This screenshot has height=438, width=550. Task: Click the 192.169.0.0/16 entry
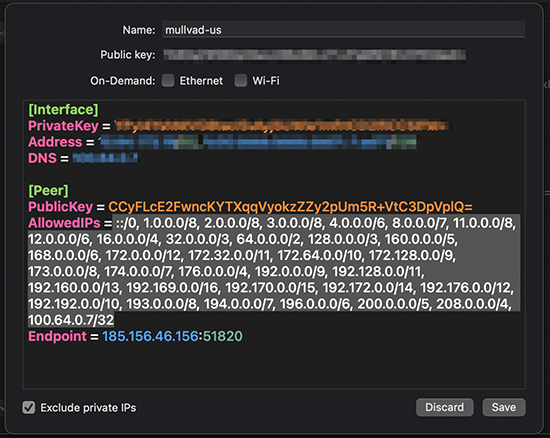click(x=173, y=288)
